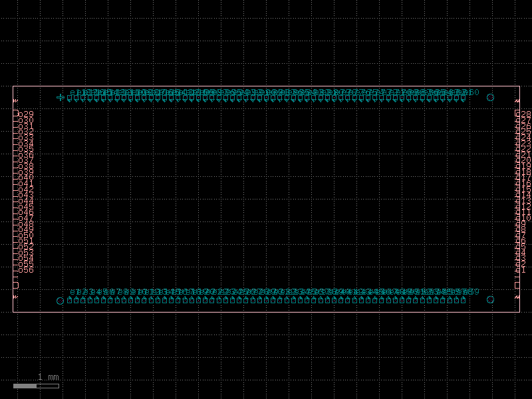Click the circular fiducial at bottom left

click(60, 301)
